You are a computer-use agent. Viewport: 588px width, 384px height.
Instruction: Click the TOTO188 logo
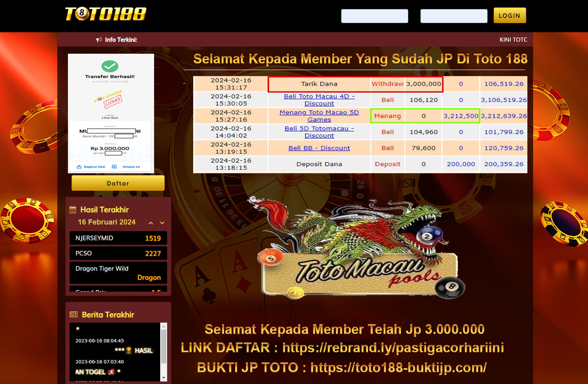point(106,14)
